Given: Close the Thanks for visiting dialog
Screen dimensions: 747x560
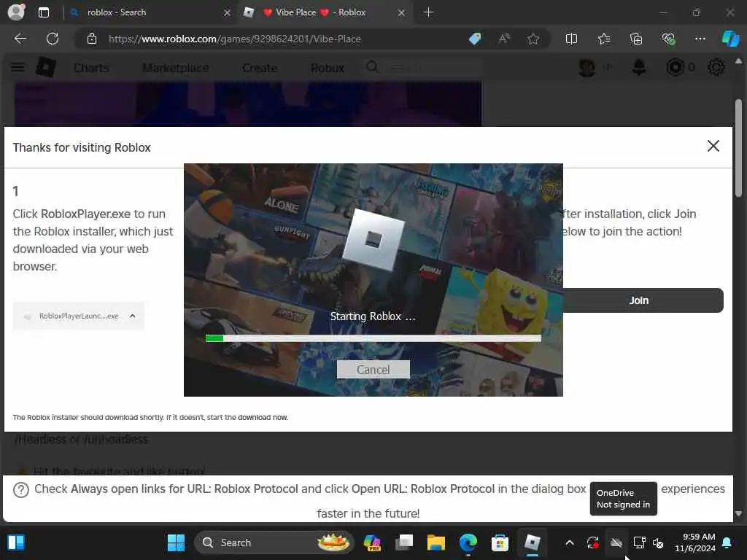Looking at the screenshot, I should [x=713, y=146].
